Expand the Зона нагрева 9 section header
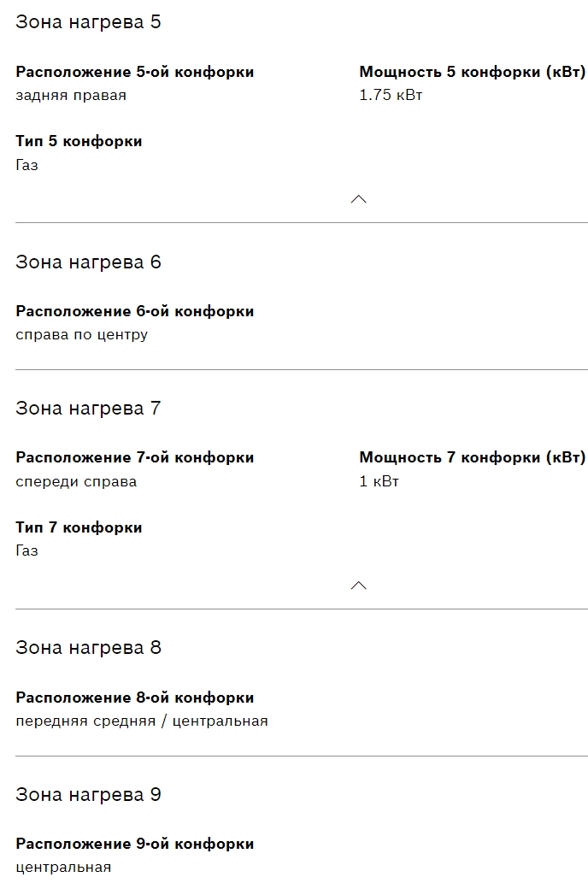Screen dimensions: 588x883 (x=88, y=795)
